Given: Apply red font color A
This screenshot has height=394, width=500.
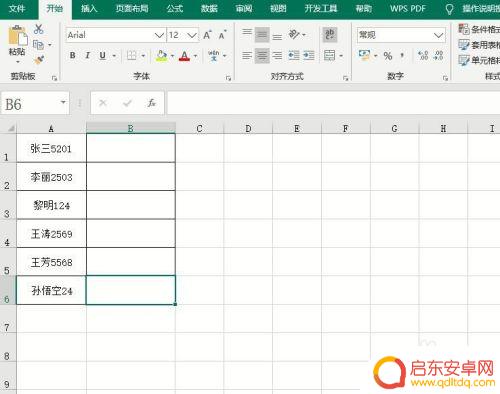Looking at the screenshot, I should [x=184, y=56].
